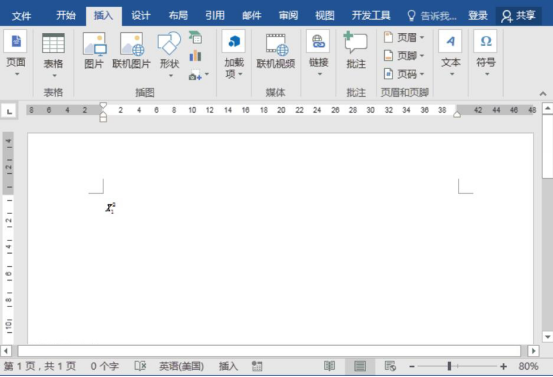Click the horizontal scrollbar left arrow

[x=6, y=351]
